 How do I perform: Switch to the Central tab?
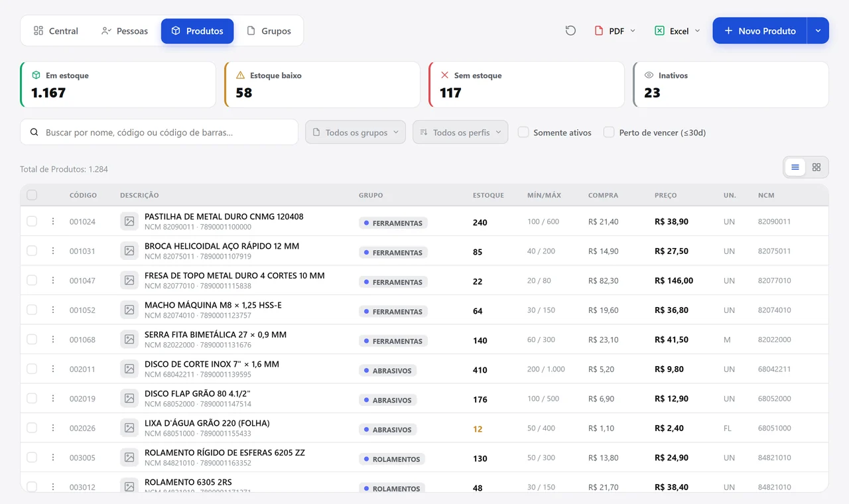pyautogui.click(x=56, y=31)
